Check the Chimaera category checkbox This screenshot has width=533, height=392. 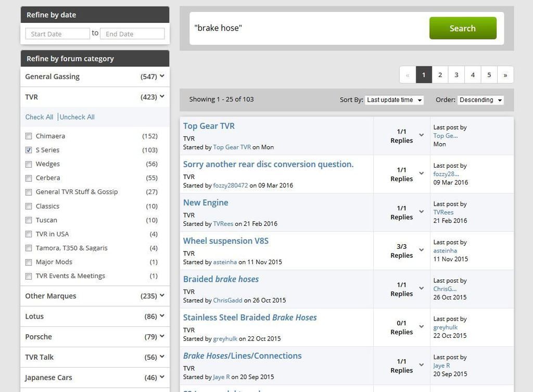tap(29, 136)
